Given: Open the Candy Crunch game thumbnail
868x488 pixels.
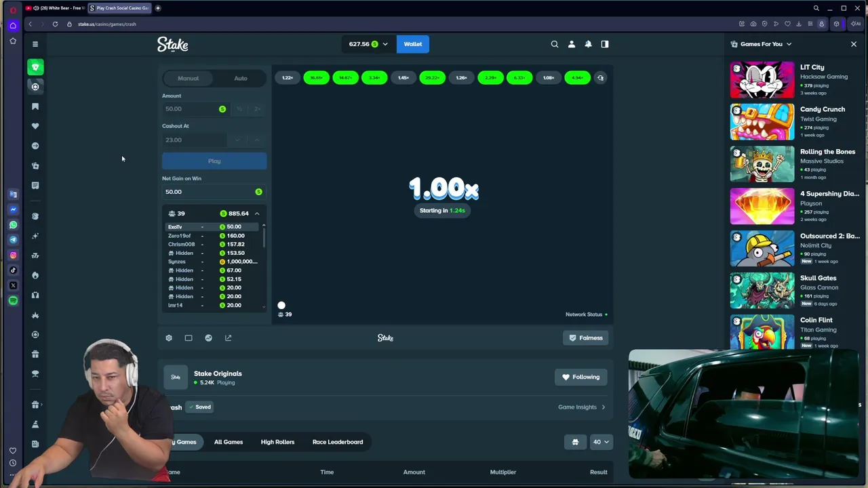Looking at the screenshot, I should pos(762,122).
